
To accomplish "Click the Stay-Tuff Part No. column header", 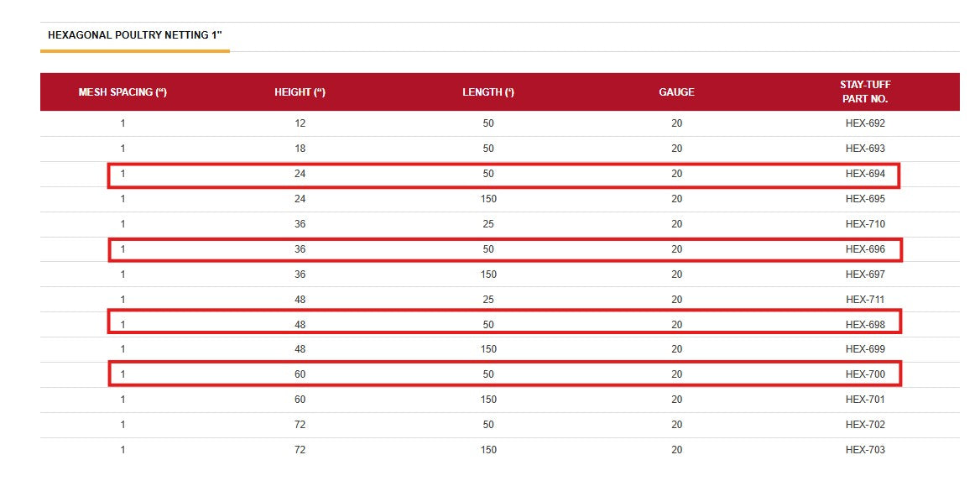I will 865,91.
